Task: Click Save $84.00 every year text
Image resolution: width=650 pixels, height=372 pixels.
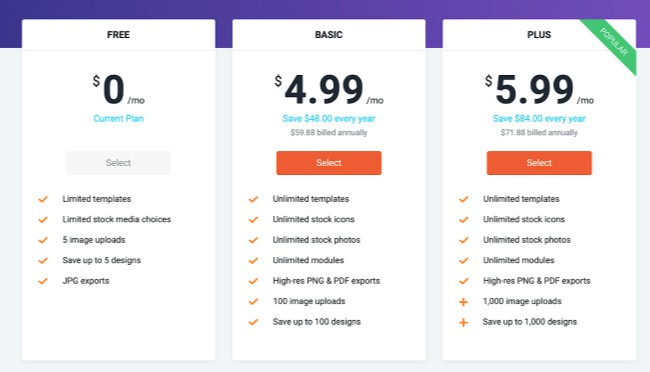Action: [x=539, y=119]
